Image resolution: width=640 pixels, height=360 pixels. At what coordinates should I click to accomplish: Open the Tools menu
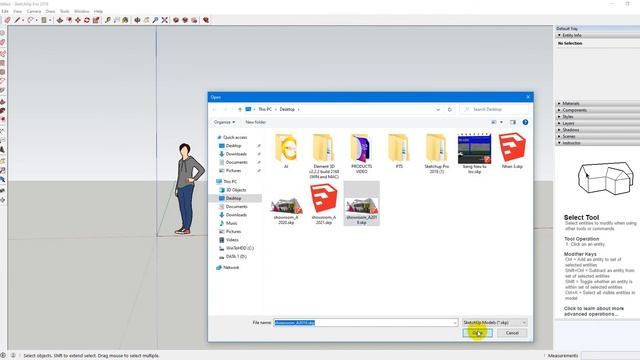point(65,11)
